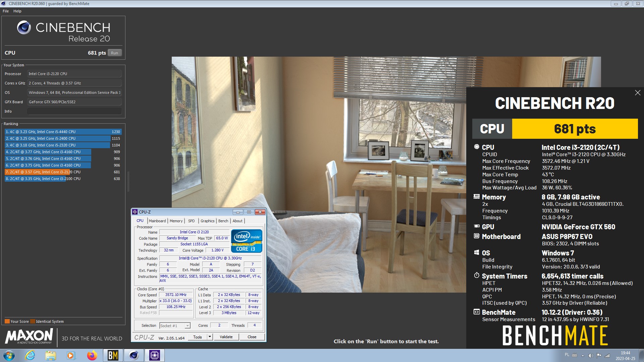Click the Memory module icon in BenchMate panel
This screenshot has height=362, width=644.
(x=477, y=197)
